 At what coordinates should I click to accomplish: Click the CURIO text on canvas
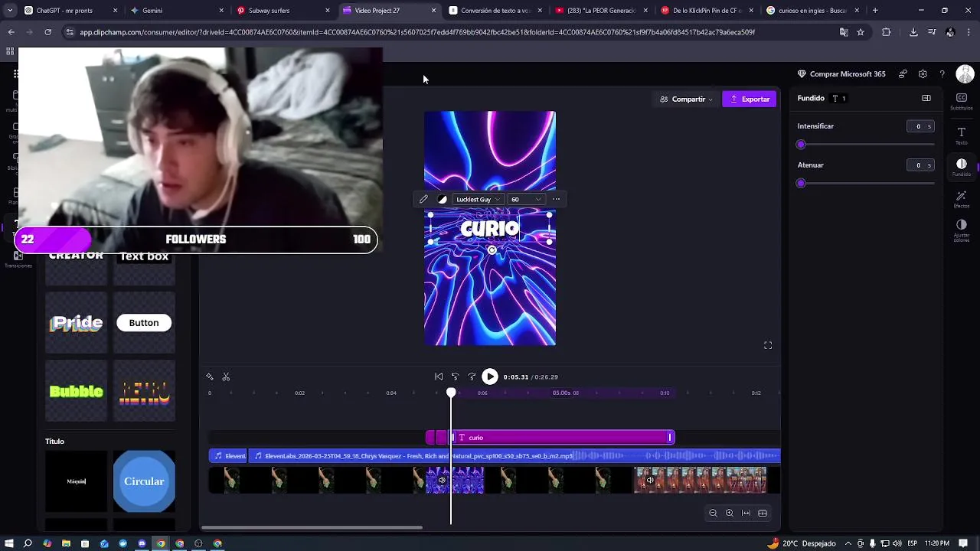click(490, 228)
